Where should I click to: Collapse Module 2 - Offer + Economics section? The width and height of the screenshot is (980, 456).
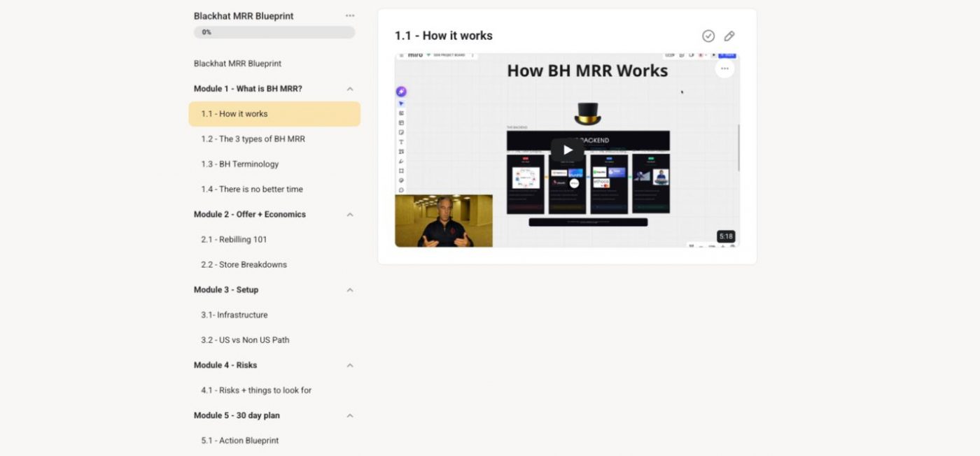350,215
